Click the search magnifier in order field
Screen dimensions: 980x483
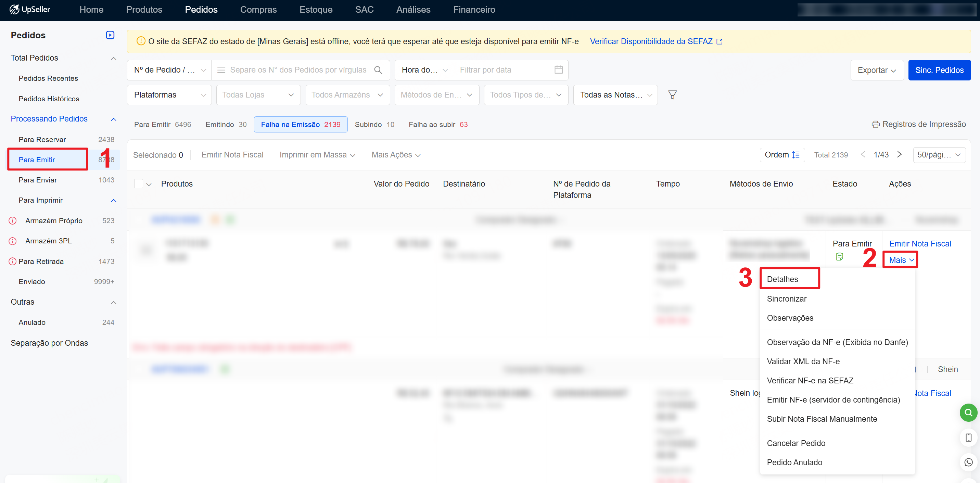pos(378,70)
